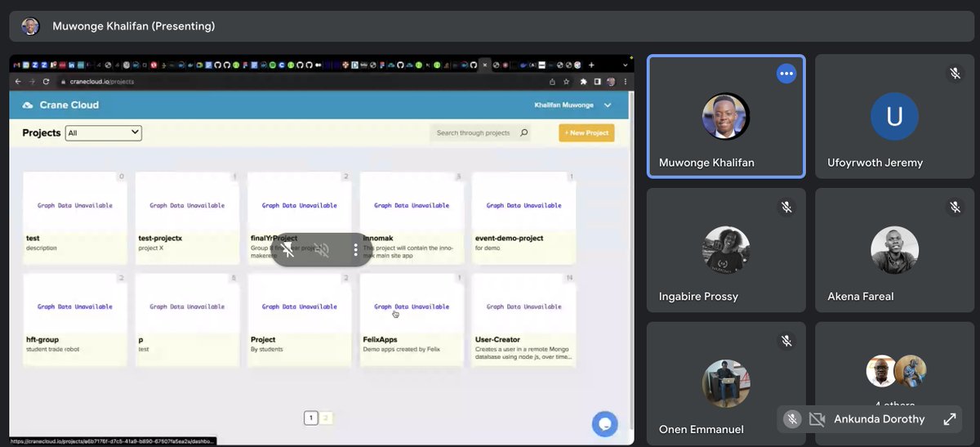Unpin the presentation with the crossed pin icon
This screenshot has height=447, width=980.
click(288, 250)
